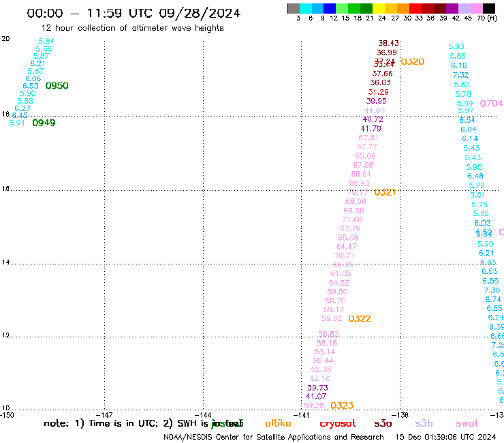The width and height of the screenshot is (504, 443).
Task: Click the date range title '00:00 – 11:59 UTC 09/28/2024'
Action: 133,13
